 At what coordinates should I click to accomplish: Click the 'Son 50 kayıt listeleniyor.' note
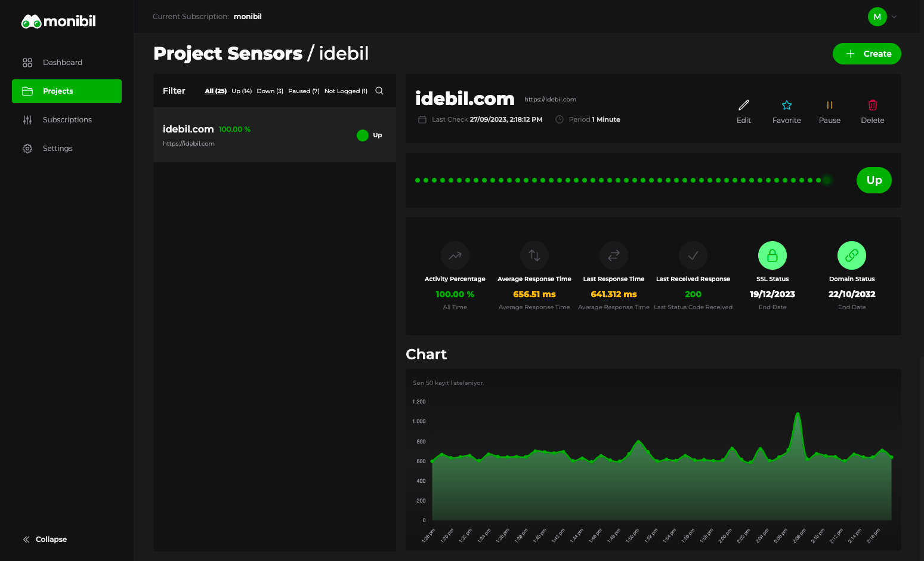(449, 383)
